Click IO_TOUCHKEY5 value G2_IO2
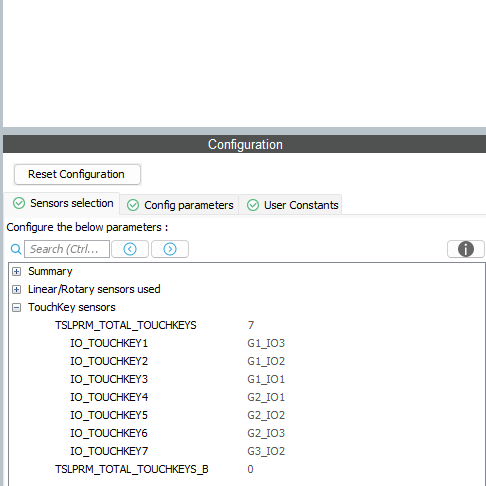The width and height of the screenshot is (486, 486). coord(266,415)
